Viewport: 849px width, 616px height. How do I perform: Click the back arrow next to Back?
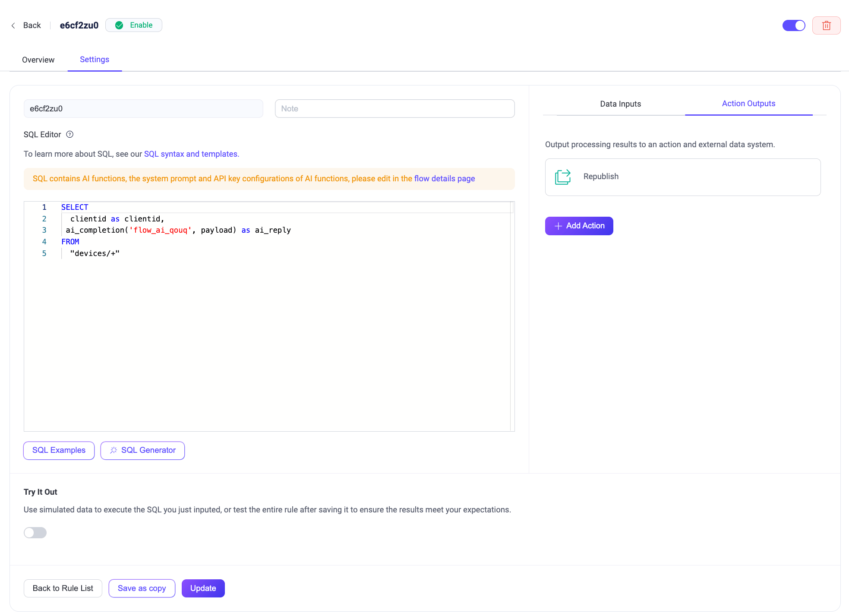click(13, 25)
